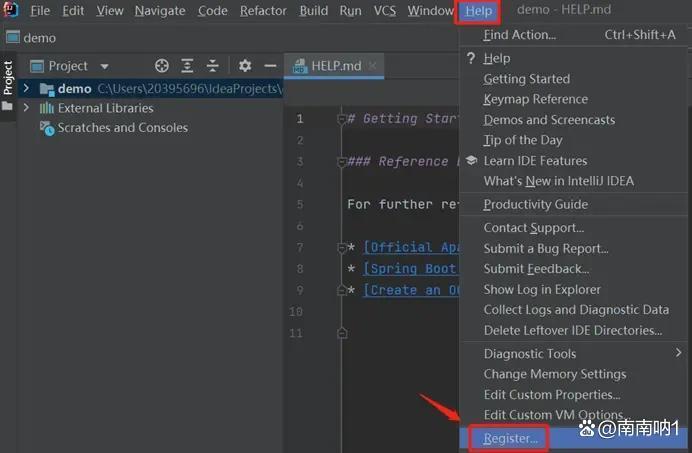This screenshot has height=453, width=692.
Task: Select Getting Started menu entry
Action: click(574, 79)
